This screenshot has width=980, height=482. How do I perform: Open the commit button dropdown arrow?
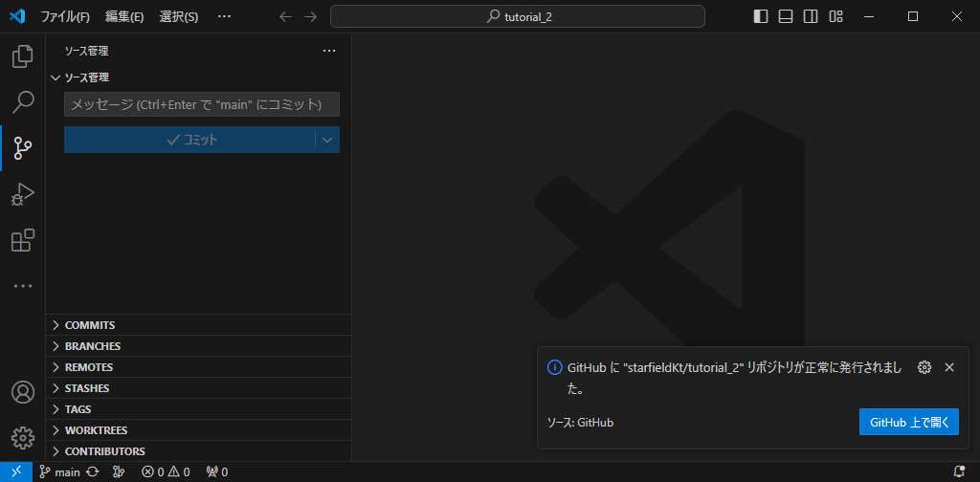tap(327, 140)
